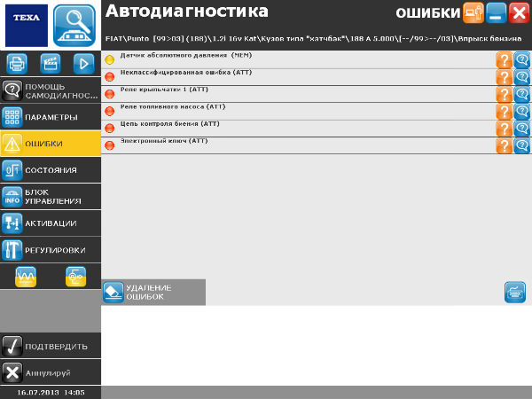Select the Активации menu item
The image size is (532, 399).
51,223
